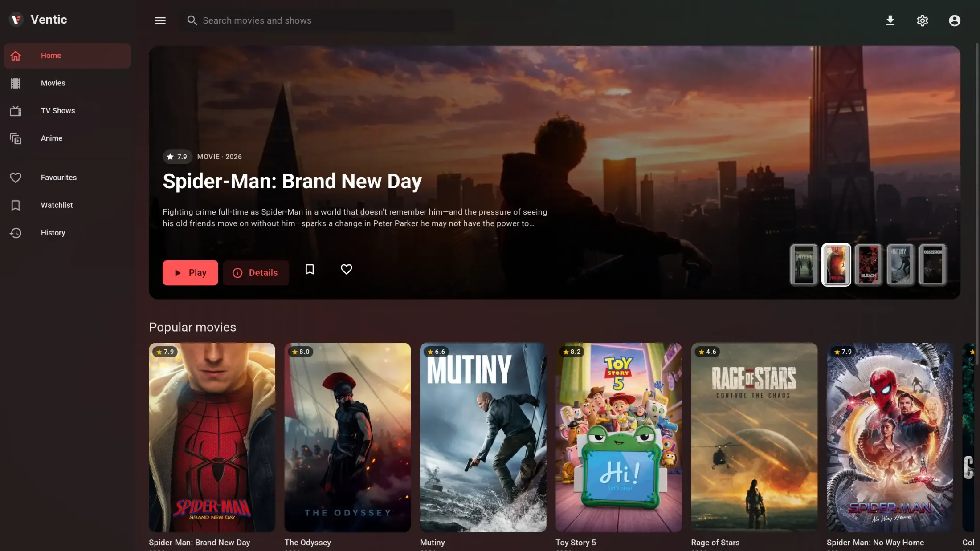Click the 4.6 rating badge on Rage of Stars

tap(707, 352)
